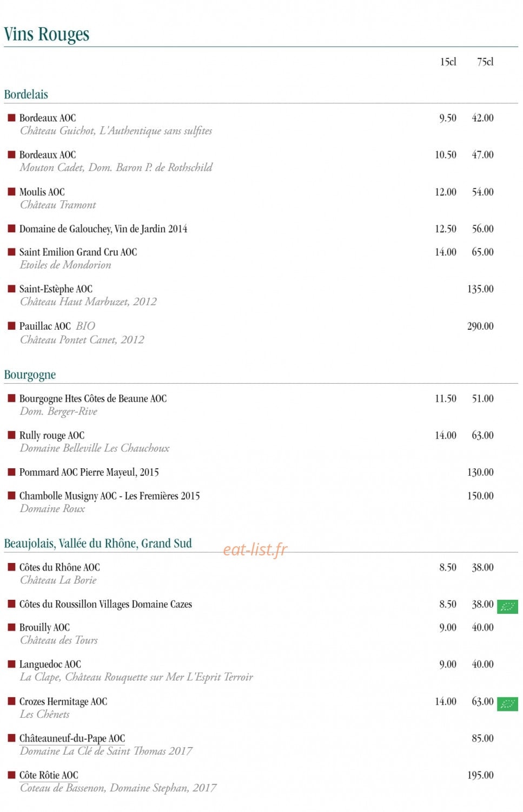Click the green bio icon next to Crozes Hermitage
This screenshot has height=812, width=523.
(507, 704)
